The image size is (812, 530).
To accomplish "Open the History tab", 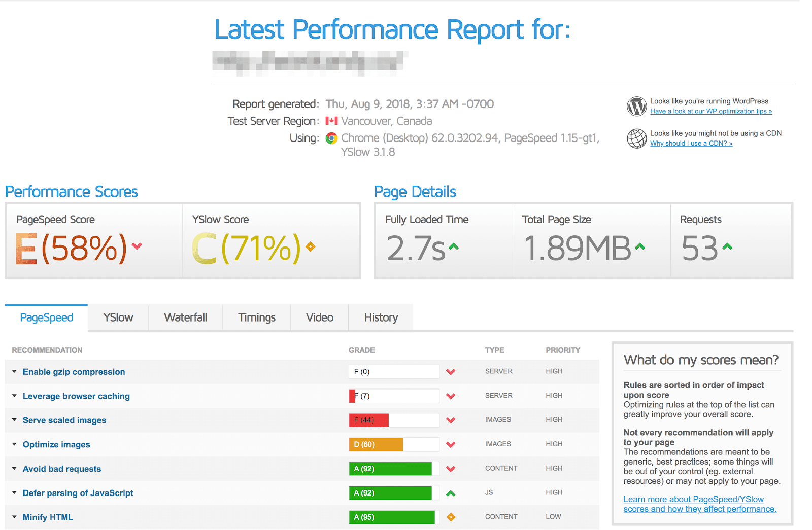I will click(x=381, y=317).
